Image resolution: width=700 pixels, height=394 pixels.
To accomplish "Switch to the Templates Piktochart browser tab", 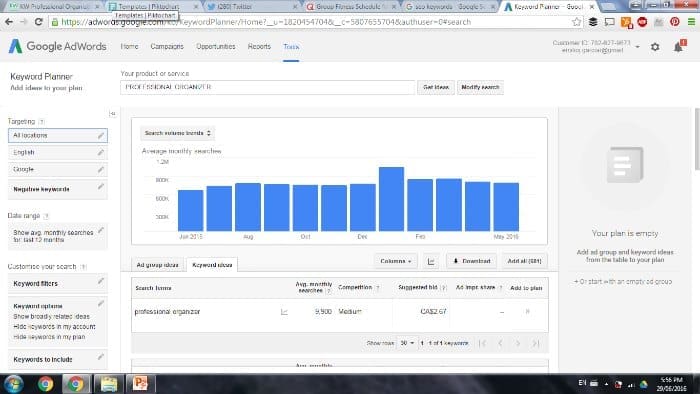I will pyautogui.click(x=153, y=7).
